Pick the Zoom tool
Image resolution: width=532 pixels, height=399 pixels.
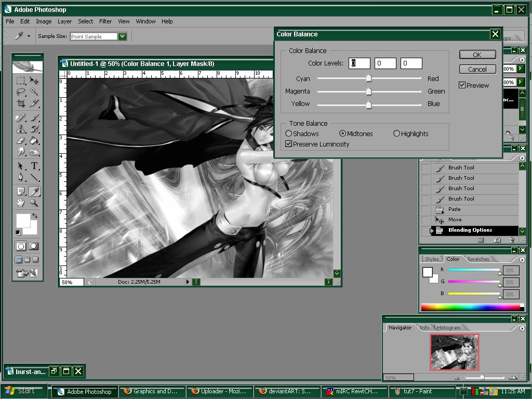pos(34,203)
